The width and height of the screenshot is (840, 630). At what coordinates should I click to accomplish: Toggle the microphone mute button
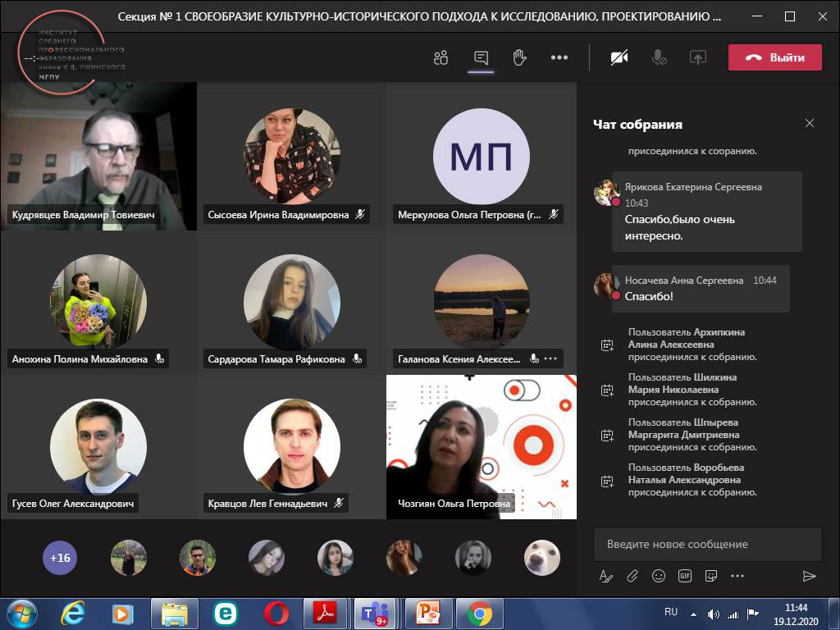(x=659, y=57)
